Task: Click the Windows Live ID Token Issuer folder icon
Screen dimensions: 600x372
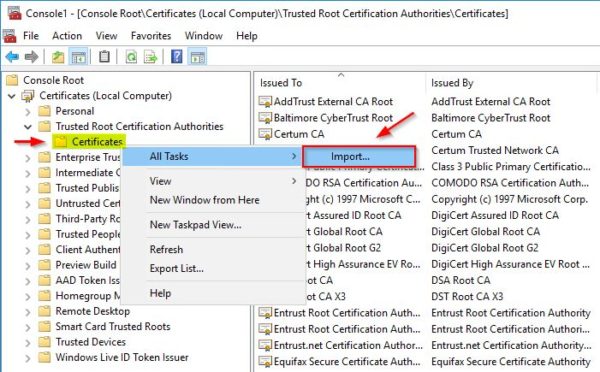Action: (44, 357)
